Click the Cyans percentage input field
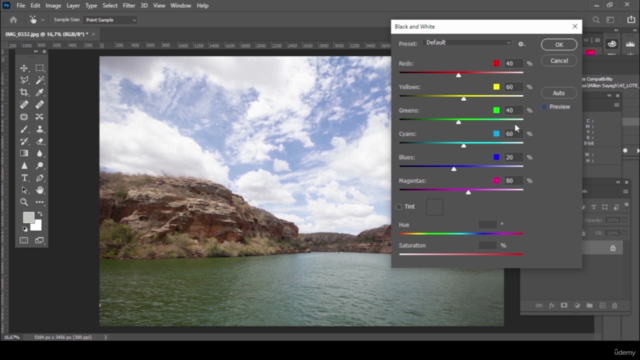Screen dimensions: 640x360 [513, 134]
